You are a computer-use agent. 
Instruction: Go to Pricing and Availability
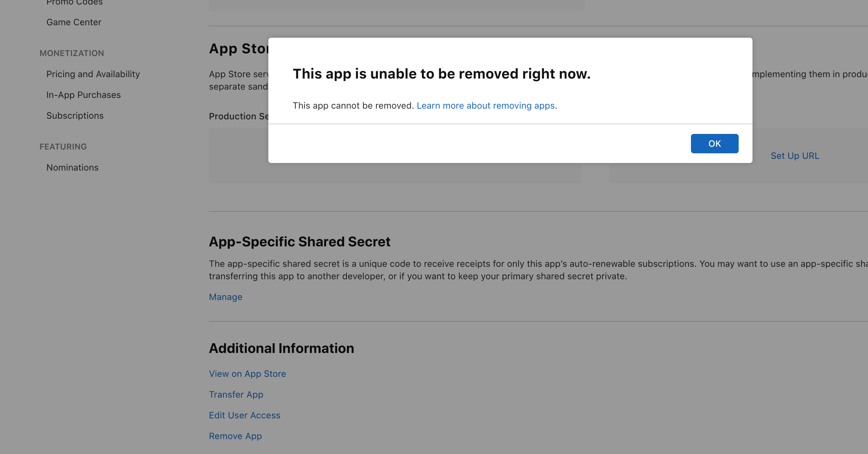93,74
